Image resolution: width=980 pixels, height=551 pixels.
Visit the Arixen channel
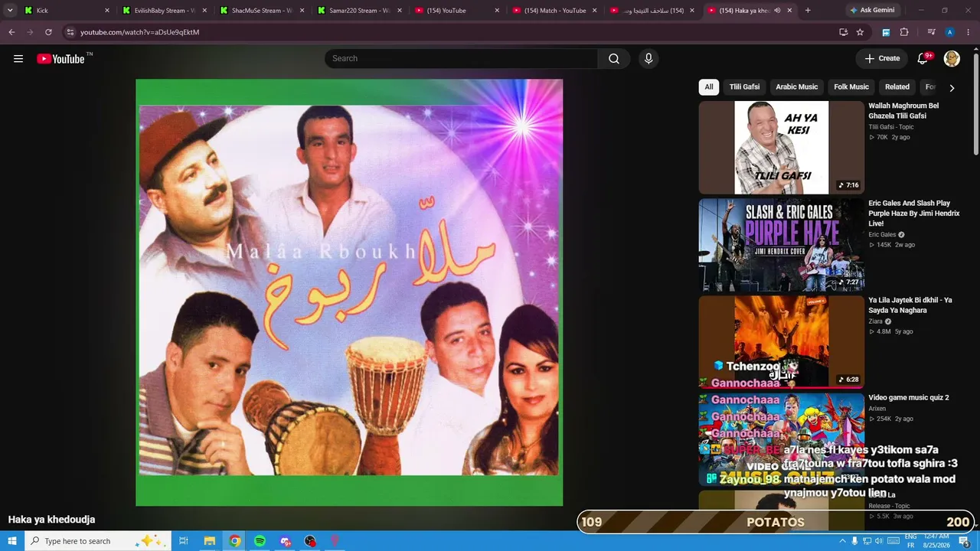(877, 409)
